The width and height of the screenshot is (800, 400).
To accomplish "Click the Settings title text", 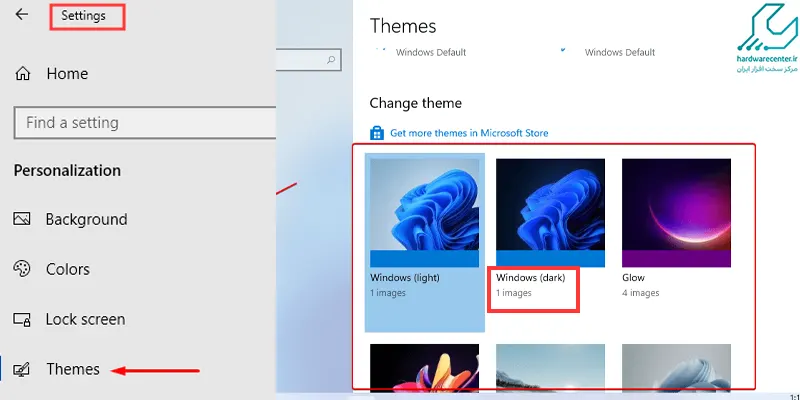I will point(83,16).
